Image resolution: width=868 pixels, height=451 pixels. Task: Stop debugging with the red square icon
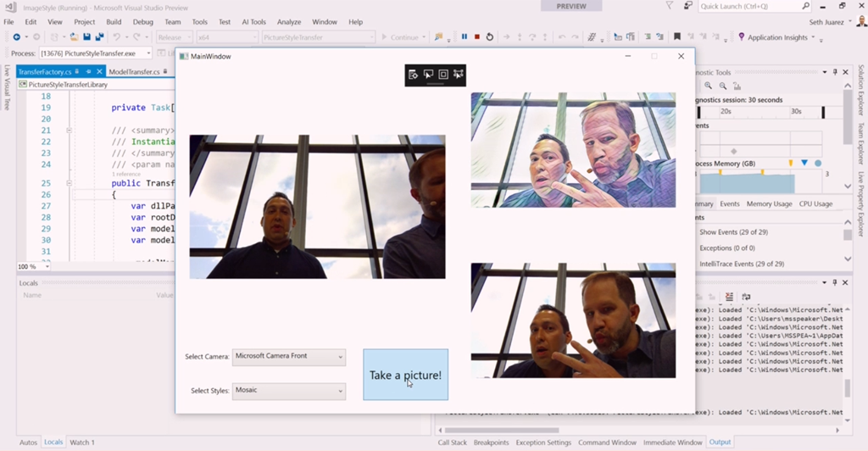[x=477, y=37]
